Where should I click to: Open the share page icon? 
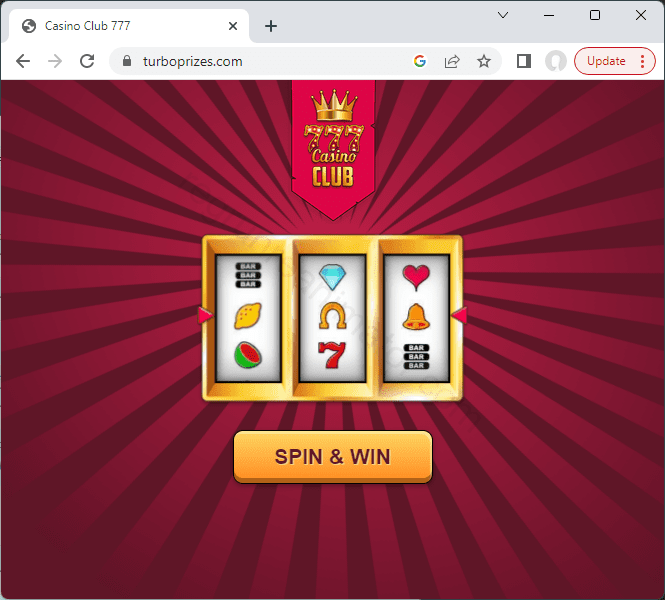click(x=452, y=61)
